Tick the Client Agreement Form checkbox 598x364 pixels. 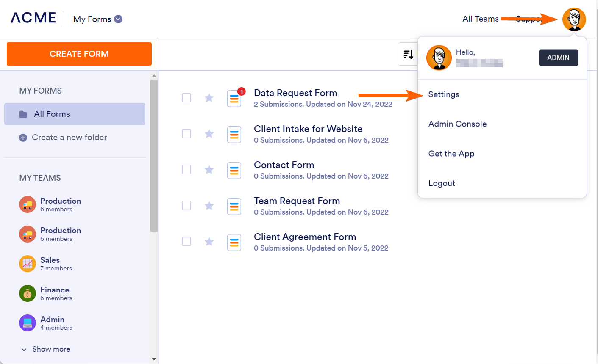coord(186,241)
